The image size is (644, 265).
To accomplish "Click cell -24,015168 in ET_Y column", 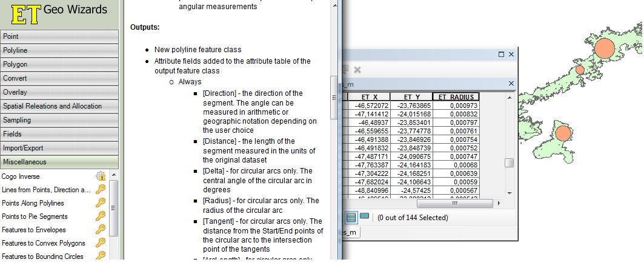I will point(411,114).
